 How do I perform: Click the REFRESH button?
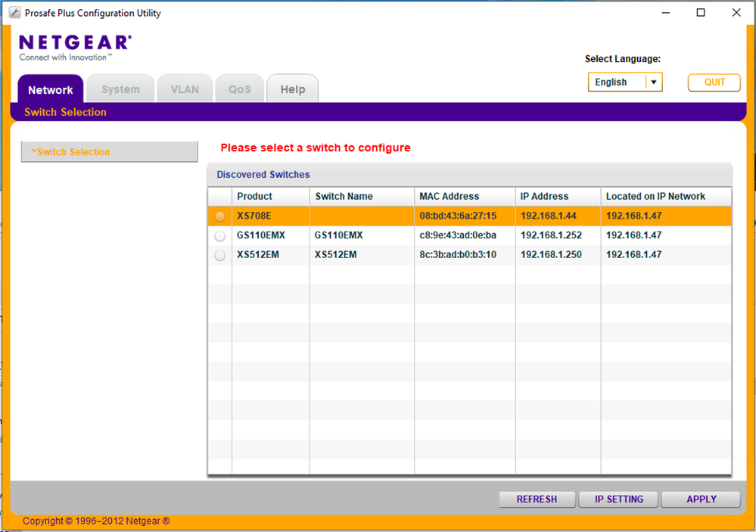[537, 499]
